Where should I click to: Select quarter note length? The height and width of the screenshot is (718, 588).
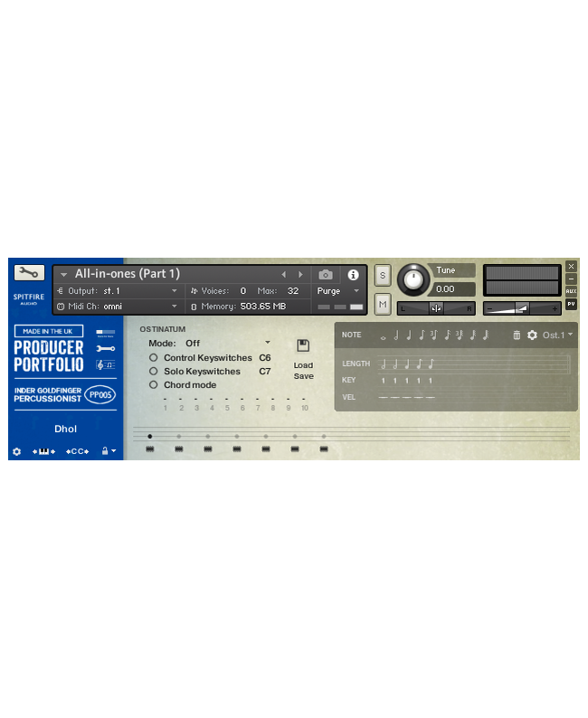click(x=409, y=335)
